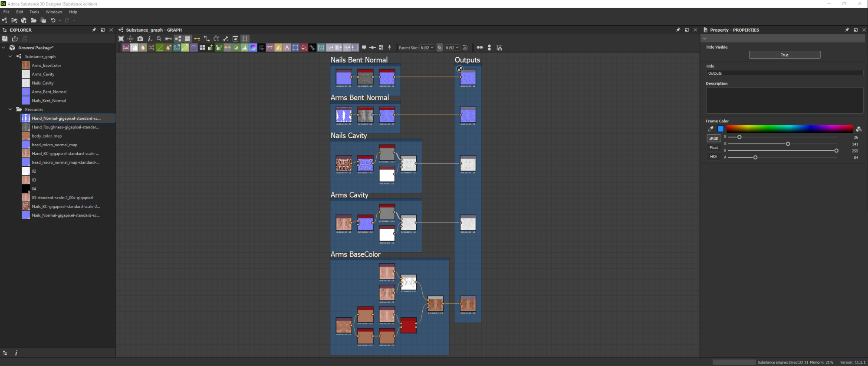The image size is (868, 366).
Task: Collapse the Unsaved Package tree node
Action: click(3, 48)
